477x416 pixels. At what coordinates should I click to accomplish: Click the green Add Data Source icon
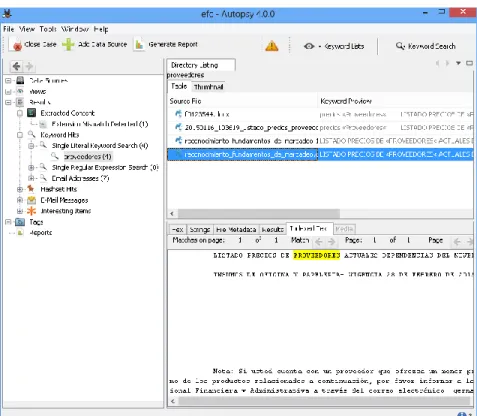coord(68,44)
